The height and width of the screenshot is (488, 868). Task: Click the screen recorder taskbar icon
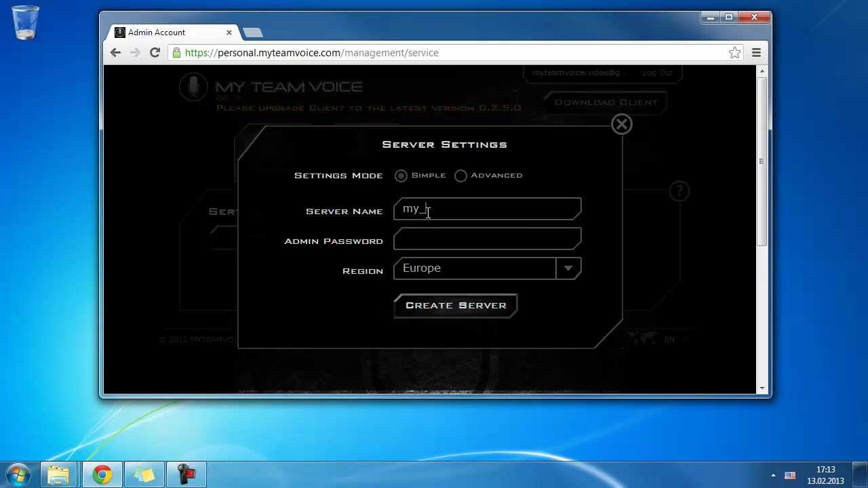186,474
